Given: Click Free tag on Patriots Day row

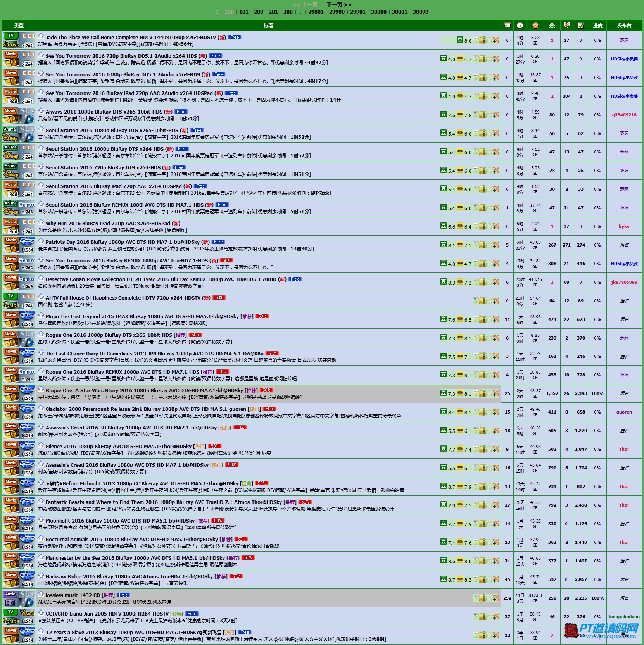Looking at the screenshot, I should pos(218,241).
